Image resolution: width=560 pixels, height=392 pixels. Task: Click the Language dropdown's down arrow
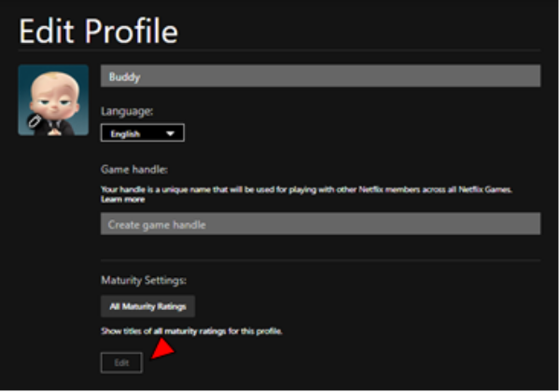click(170, 133)
